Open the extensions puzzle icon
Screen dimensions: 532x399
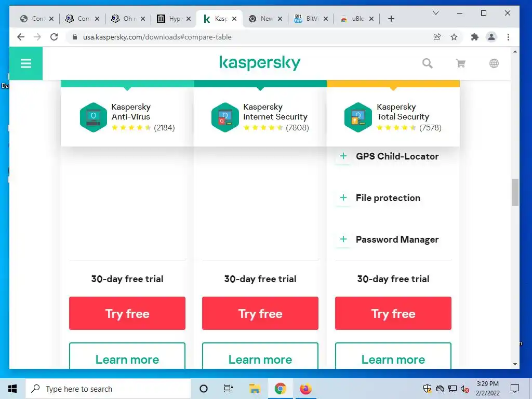[475, 37]
